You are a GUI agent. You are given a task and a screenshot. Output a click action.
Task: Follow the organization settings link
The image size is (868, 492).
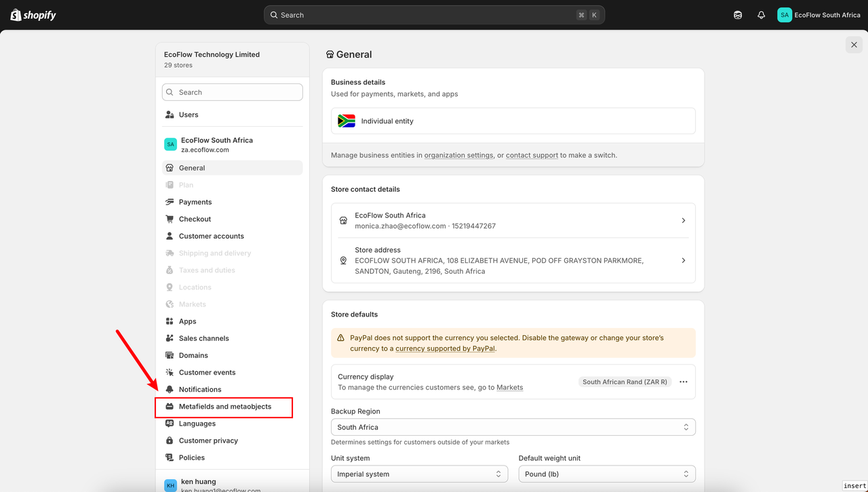tap(458, 155)
